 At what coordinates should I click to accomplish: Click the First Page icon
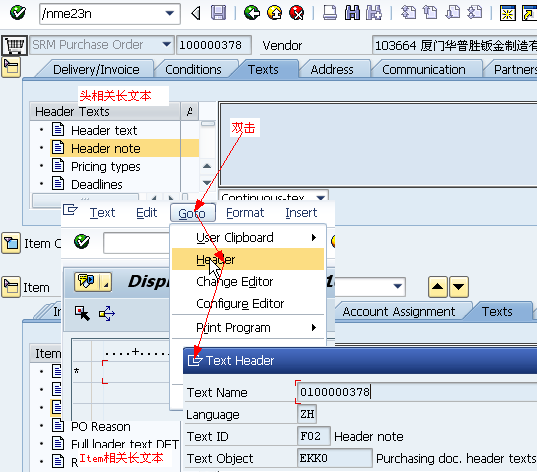click(x=408, y=13)
